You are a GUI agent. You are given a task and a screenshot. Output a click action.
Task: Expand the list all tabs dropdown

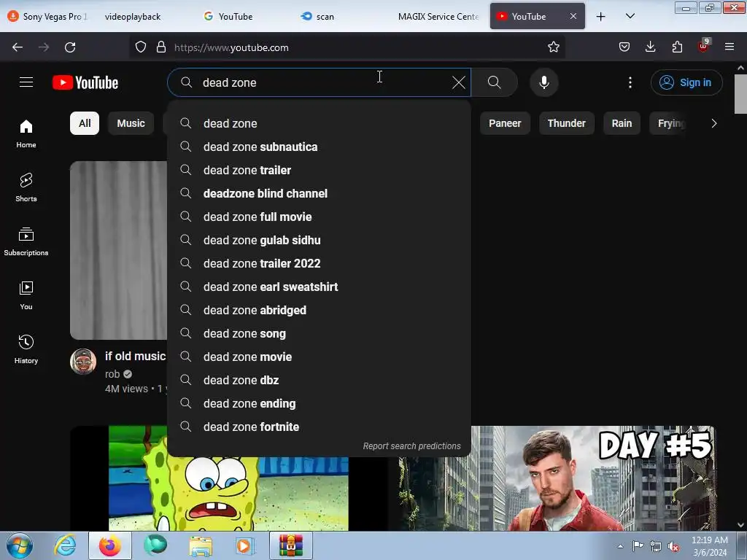(x=630, y=17)
